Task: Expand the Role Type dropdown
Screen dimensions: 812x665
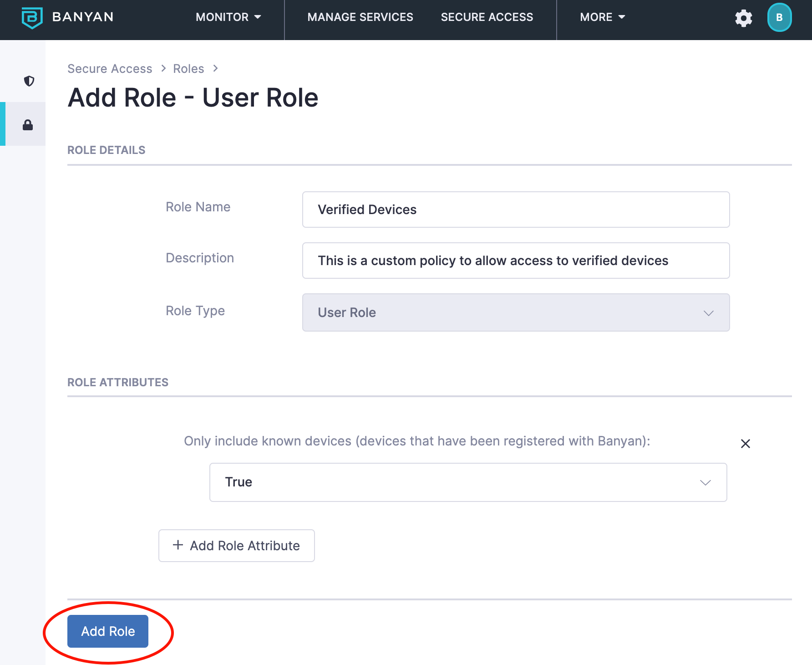Action: tap(516, 312)
